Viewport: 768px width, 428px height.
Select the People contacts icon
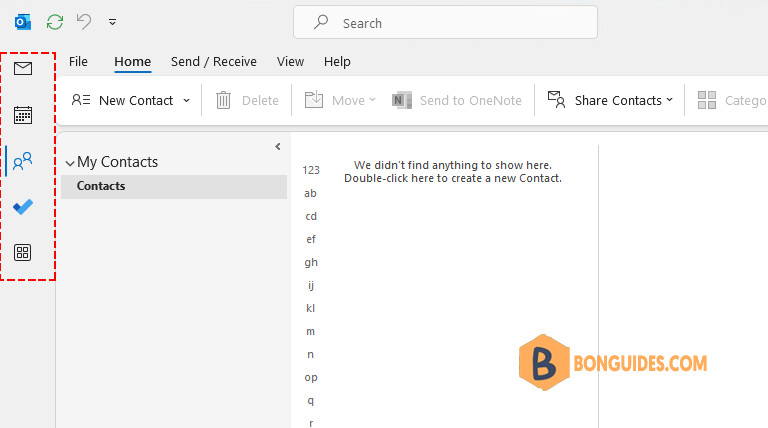pyautogui.click(x=23, y=161)
